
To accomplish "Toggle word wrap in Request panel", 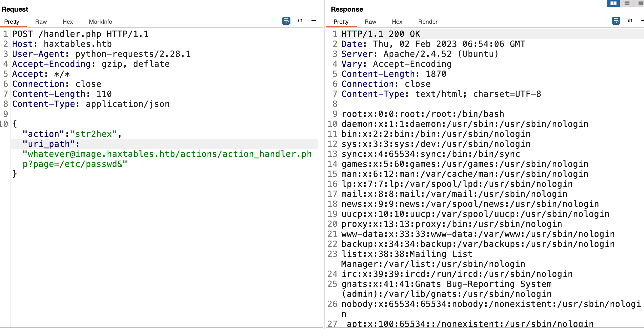I will (286, 21).
